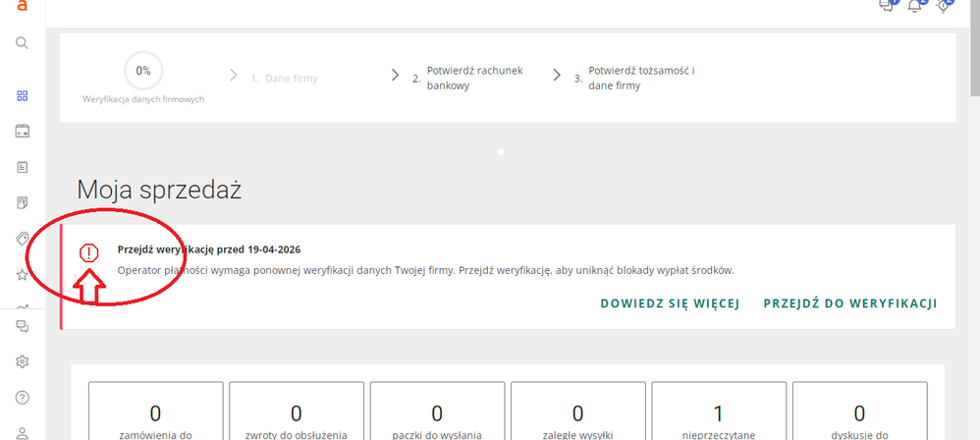Click PRZEJDŹ DO WERYFIKACJI button
Image resolution: width=980 pixels, height=440 pixels.
(849, 303)
